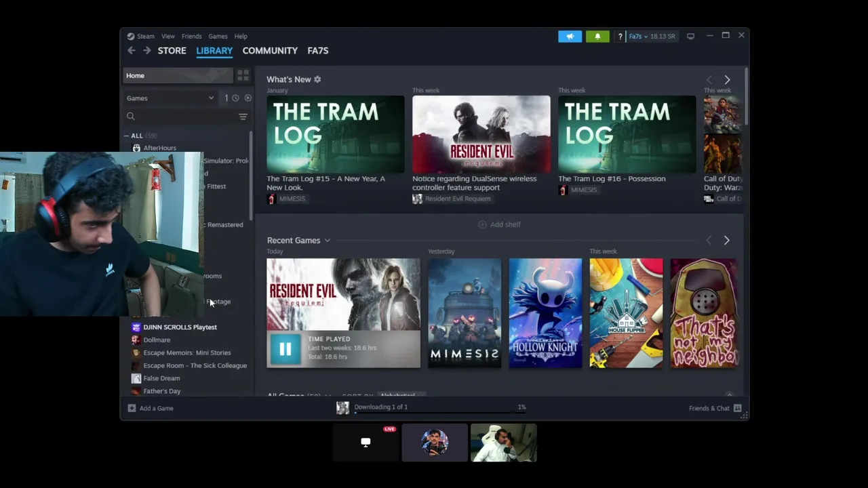Switch to Big Picture mode icon
Image resolution: width=868 pixels, height=488 pixels.
[x=690, y=37]
